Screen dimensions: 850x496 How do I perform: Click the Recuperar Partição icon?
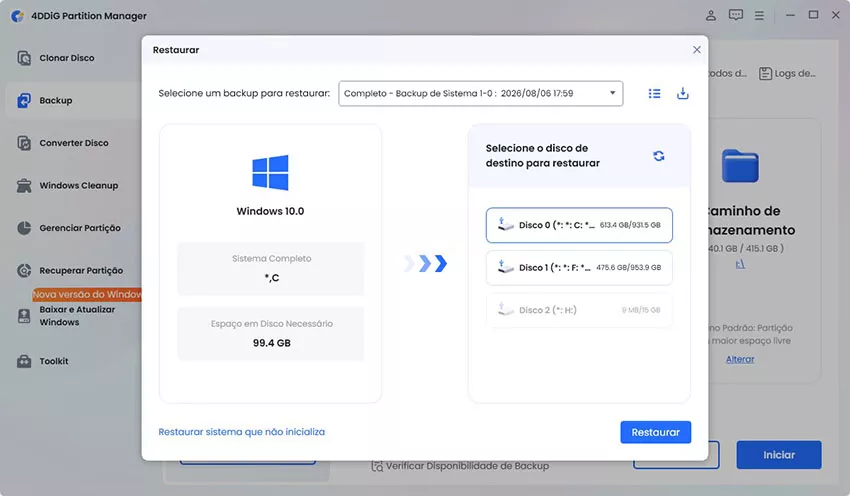[x=24, y=270]
